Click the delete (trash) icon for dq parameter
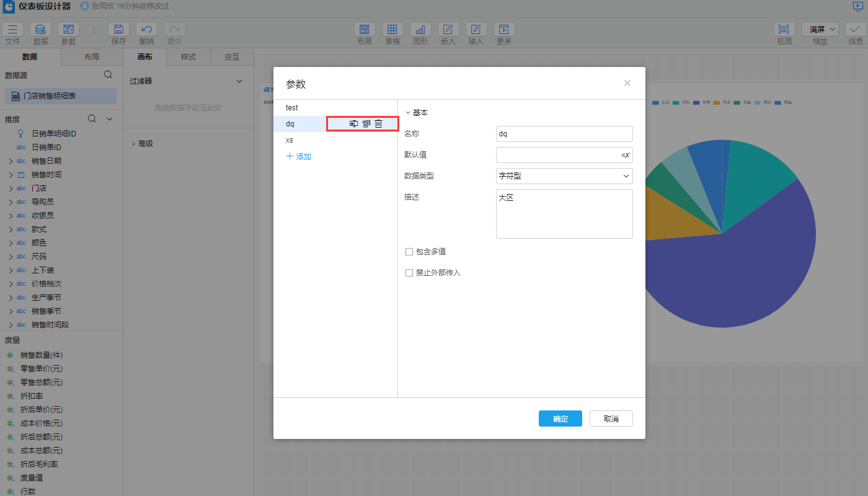Image resolution: width=868 pixels, height=496 pixels. pyautogui.click(x=379, y=124)
